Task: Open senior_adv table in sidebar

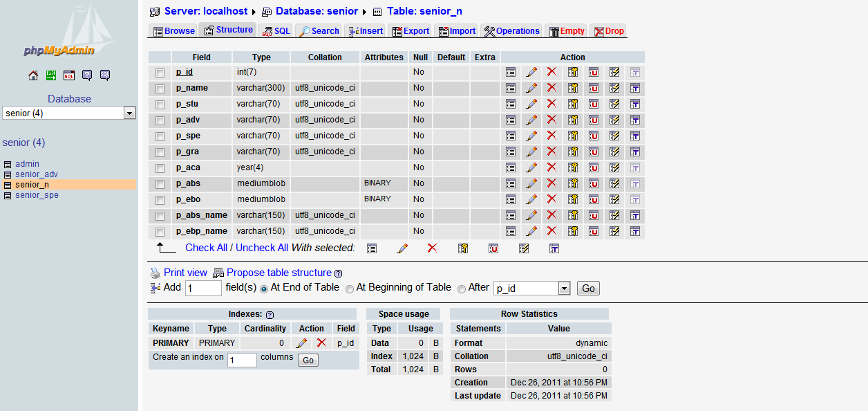Action: (x=37, y=174)
